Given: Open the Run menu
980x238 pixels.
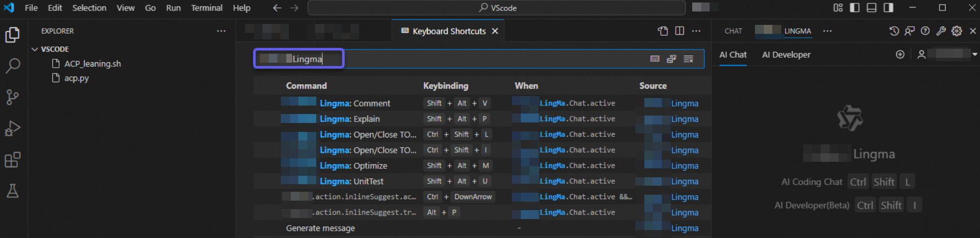Looking at the screenshot, I should tap(173, 8).
